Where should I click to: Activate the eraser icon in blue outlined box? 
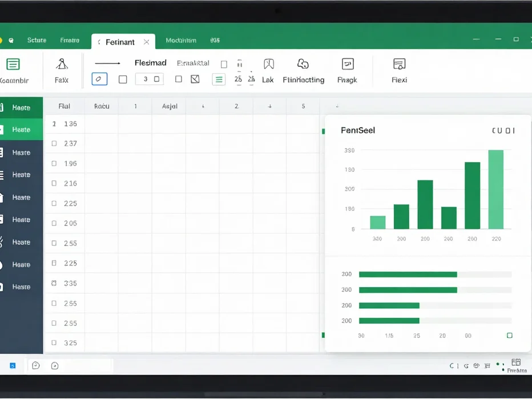99,79
